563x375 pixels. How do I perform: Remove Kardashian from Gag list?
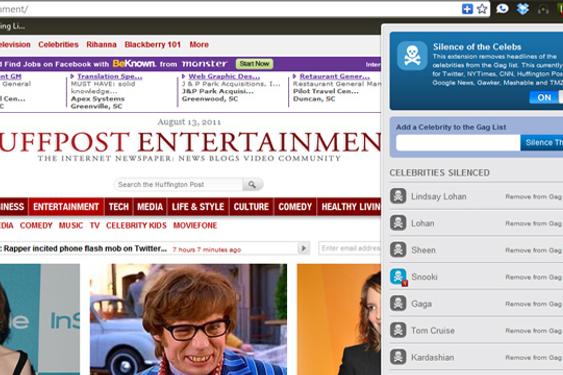click(x=534, y=357)
